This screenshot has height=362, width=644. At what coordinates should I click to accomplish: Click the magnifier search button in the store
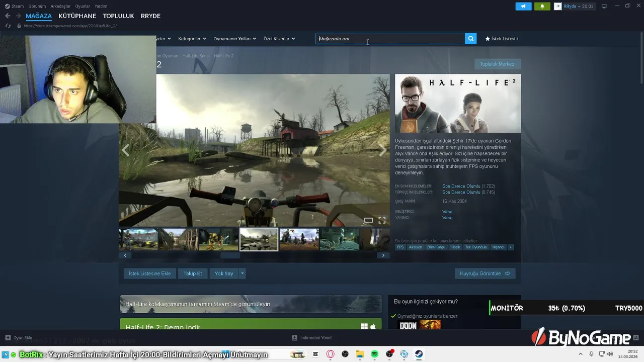[x=470, y=39]
